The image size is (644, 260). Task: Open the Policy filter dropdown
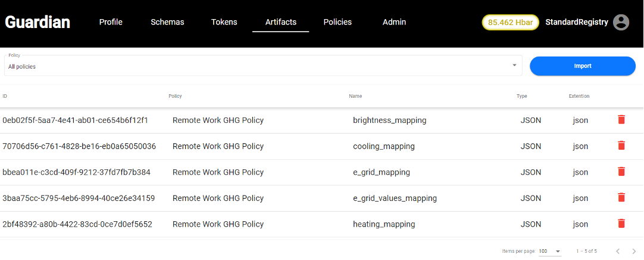tap(262, 66)
